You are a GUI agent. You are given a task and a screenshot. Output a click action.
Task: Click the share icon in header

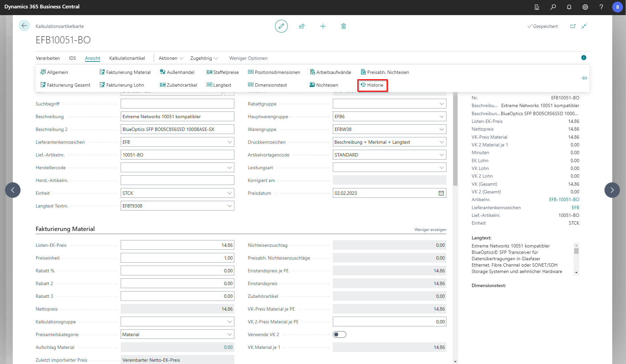pyautogui.click(x=302, y=26)
